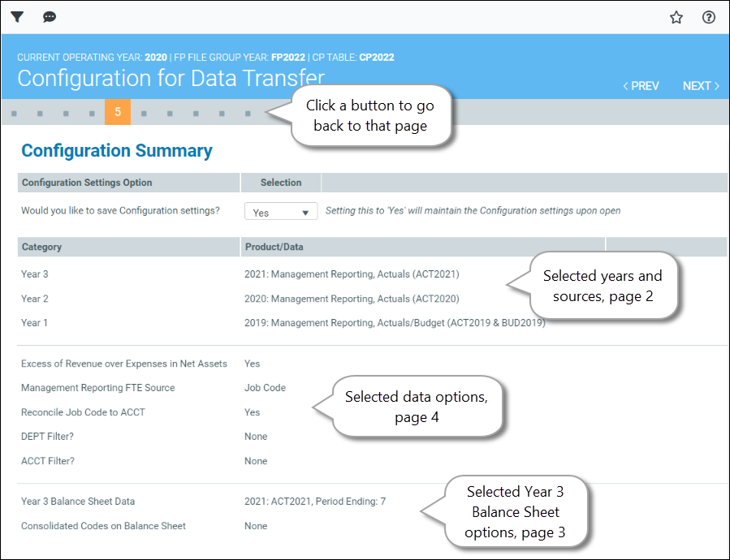Open help via question mark icon
This screenshot has height=560, width=730.
[x=708, y=17]
